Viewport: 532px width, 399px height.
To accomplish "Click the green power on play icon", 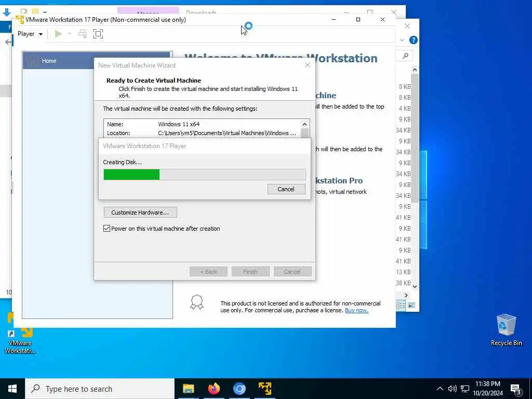I will coord(58,34).
